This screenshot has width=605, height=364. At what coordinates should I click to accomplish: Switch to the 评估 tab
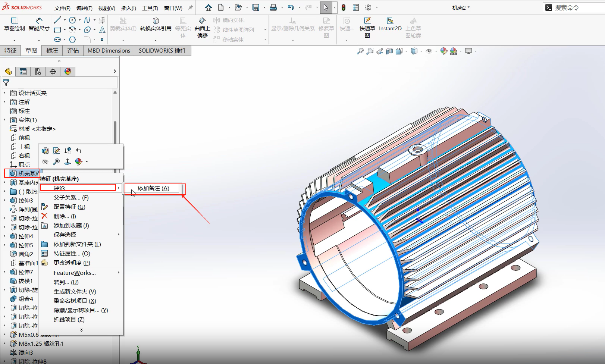(73, 51)
